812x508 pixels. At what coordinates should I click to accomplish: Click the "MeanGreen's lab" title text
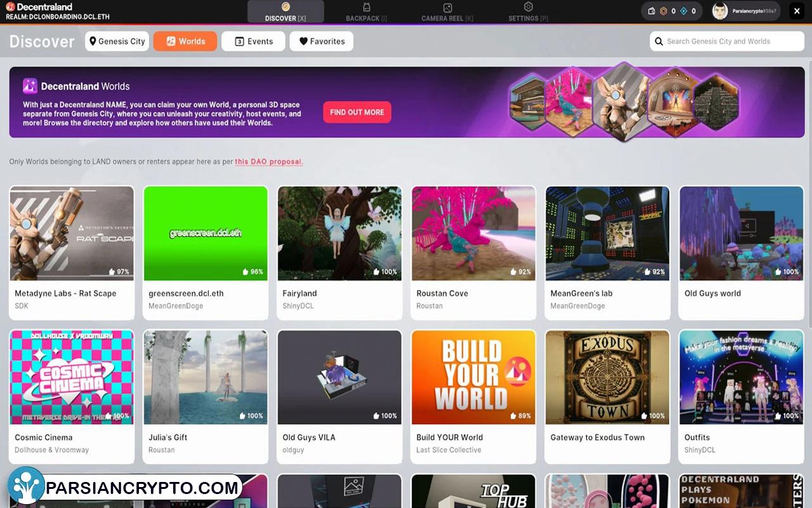[x=581, y=293]
